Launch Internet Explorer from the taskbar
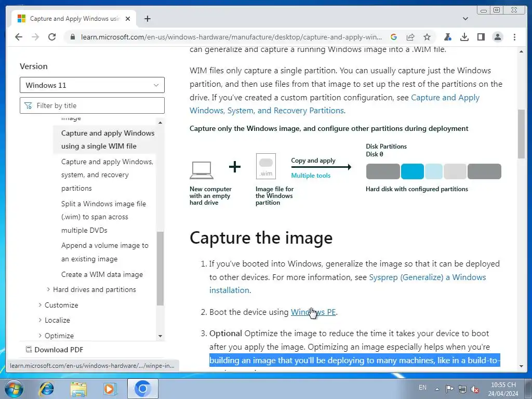Viewport: 532px width, 399px height. point(46,389)
